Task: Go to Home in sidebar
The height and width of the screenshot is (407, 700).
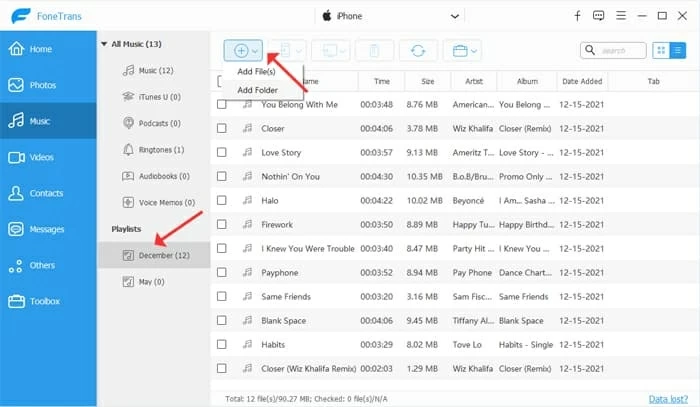Action: [48, 49]
